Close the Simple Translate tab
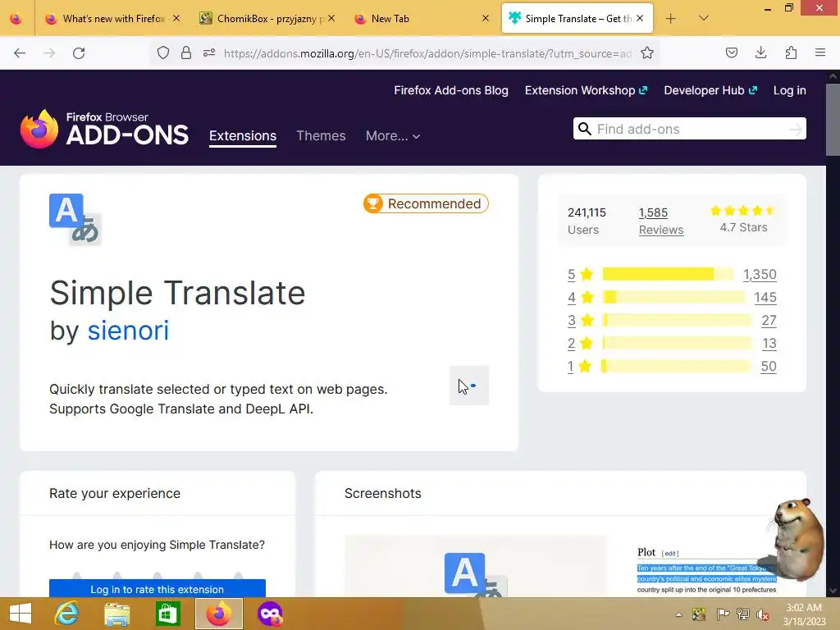The height and width of the screenshot is (630, 840). [x=640, y=18]
